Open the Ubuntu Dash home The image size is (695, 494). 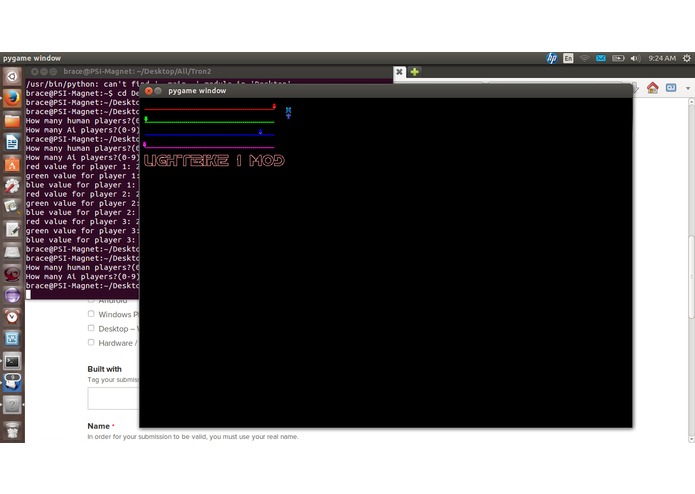click(x=12, y=77)
